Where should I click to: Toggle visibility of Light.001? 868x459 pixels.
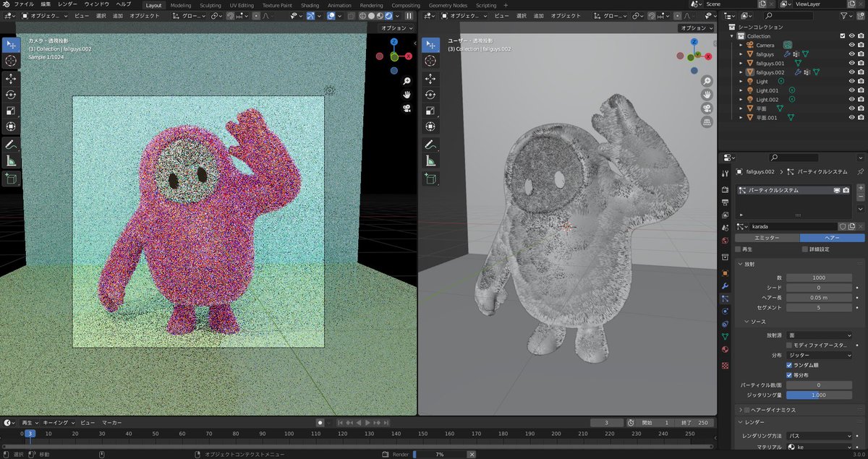coord(851,90)
